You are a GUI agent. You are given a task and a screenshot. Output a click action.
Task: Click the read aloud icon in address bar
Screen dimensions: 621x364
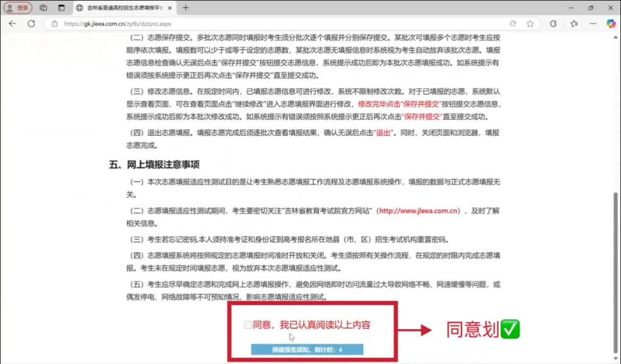(513, 24)
